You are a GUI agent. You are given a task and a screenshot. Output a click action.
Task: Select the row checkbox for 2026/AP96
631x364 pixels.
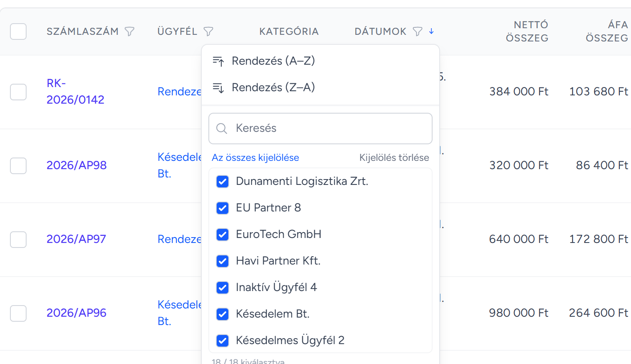(18, 313)
